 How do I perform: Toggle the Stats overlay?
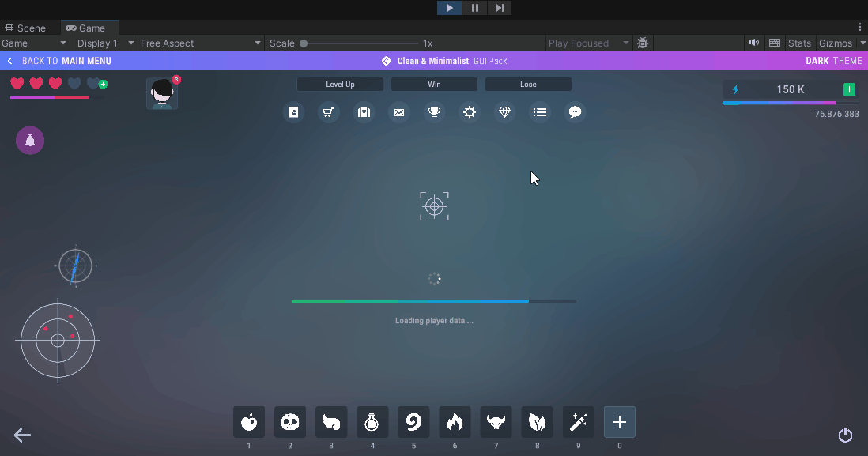click(799, 43)
